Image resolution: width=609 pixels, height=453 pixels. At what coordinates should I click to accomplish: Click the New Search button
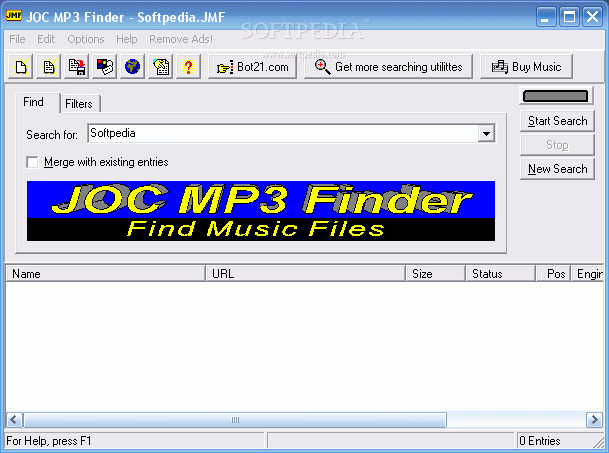pos(557,169)
